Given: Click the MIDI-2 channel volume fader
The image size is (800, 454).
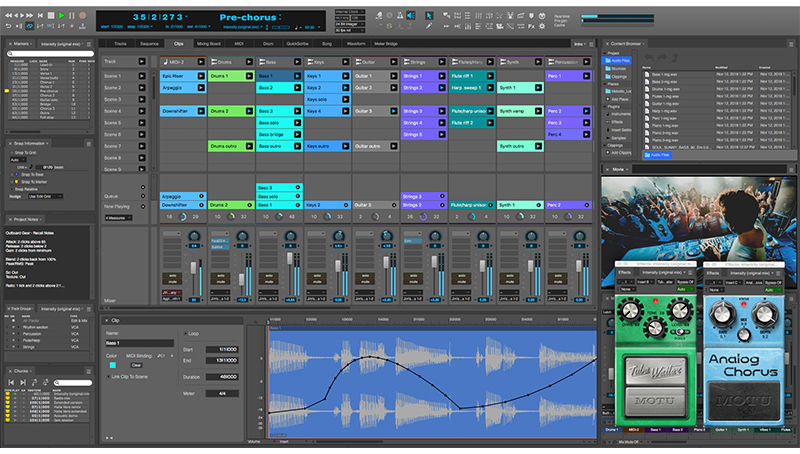Looking at the screenshot, I should tap(193, 268).
